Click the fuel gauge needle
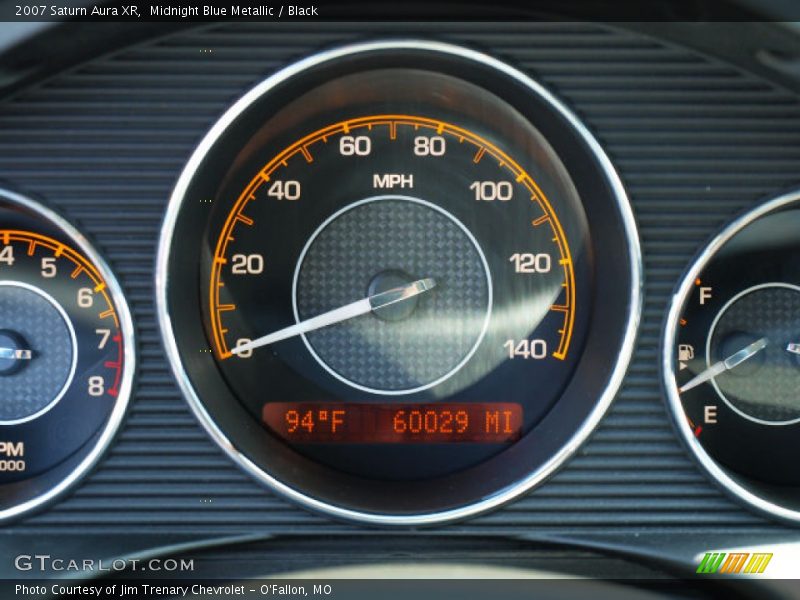 click(x=723, y=364)
